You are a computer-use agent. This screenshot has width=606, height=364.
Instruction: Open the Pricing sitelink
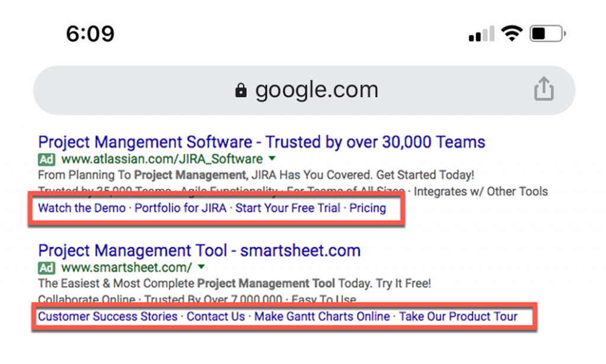pyautogui.click(x=368, y=208)
